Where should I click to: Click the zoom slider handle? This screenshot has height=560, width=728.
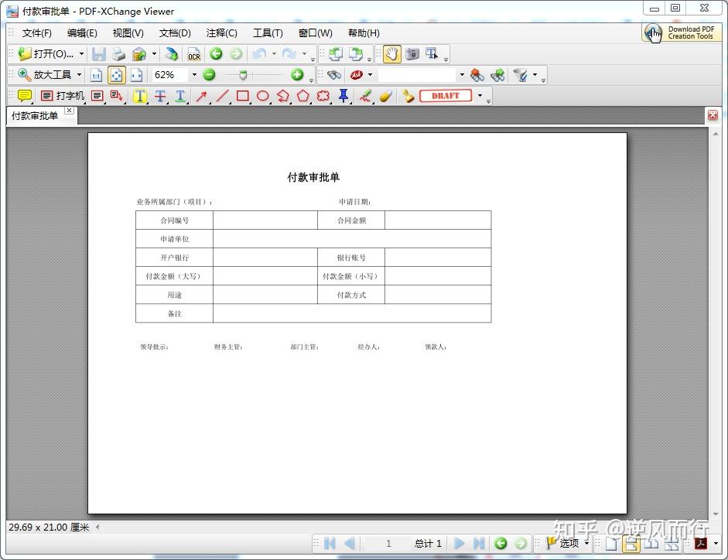click(243, 75)
